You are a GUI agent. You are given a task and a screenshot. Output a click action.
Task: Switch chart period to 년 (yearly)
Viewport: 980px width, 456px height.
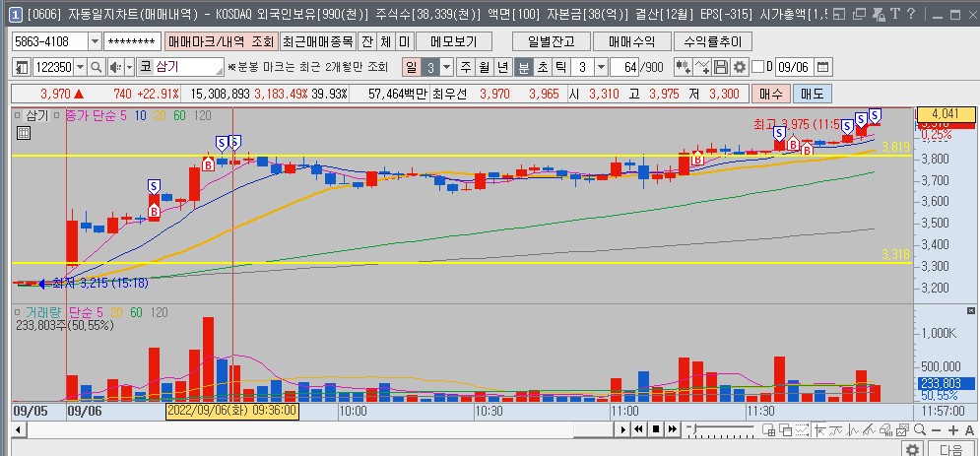pos(503,67)
